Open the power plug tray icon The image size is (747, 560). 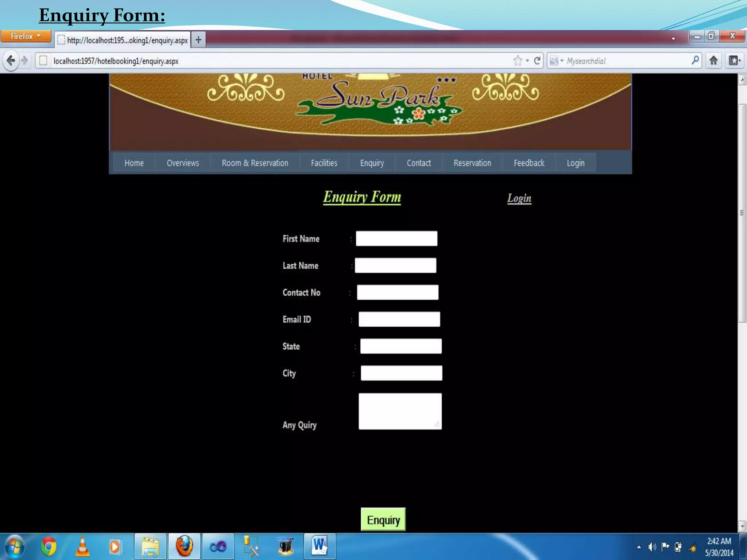(x=678, y=547)
